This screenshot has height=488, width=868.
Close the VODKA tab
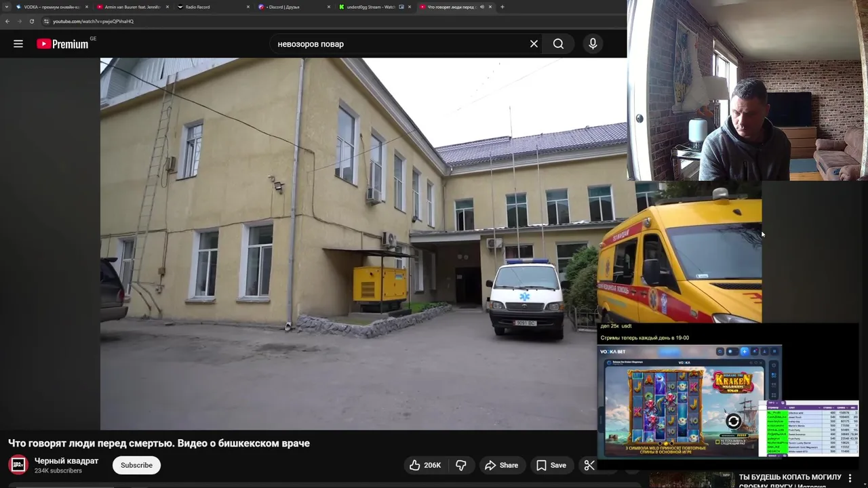tap(87, 7)
